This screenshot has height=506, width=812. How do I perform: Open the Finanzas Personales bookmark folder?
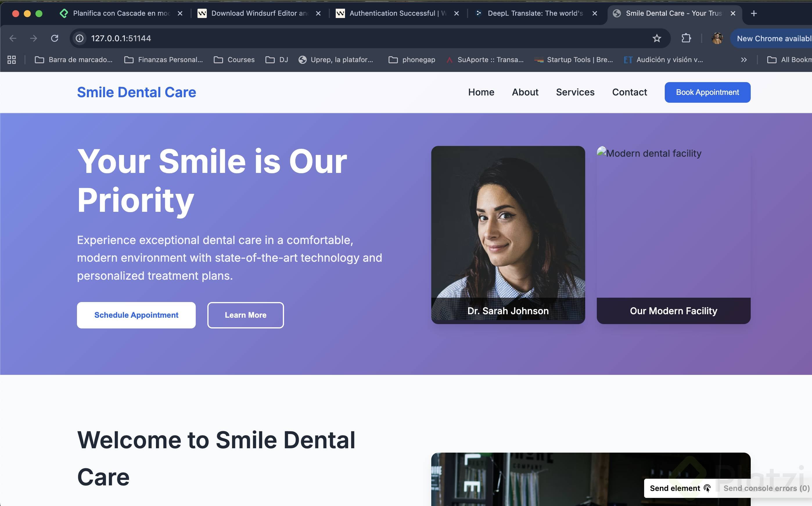[164, 59]
